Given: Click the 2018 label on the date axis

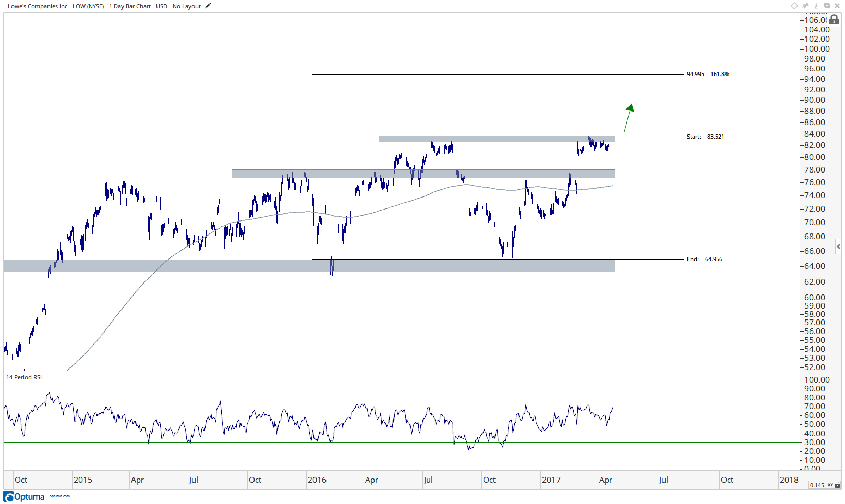Looking at the screenshot, I should coord(789,480).
